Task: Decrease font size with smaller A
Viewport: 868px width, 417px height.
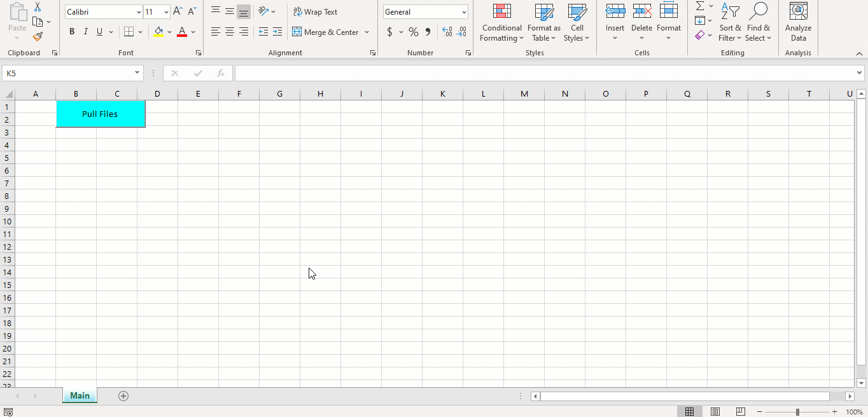Action: click(x=192, y=11)
